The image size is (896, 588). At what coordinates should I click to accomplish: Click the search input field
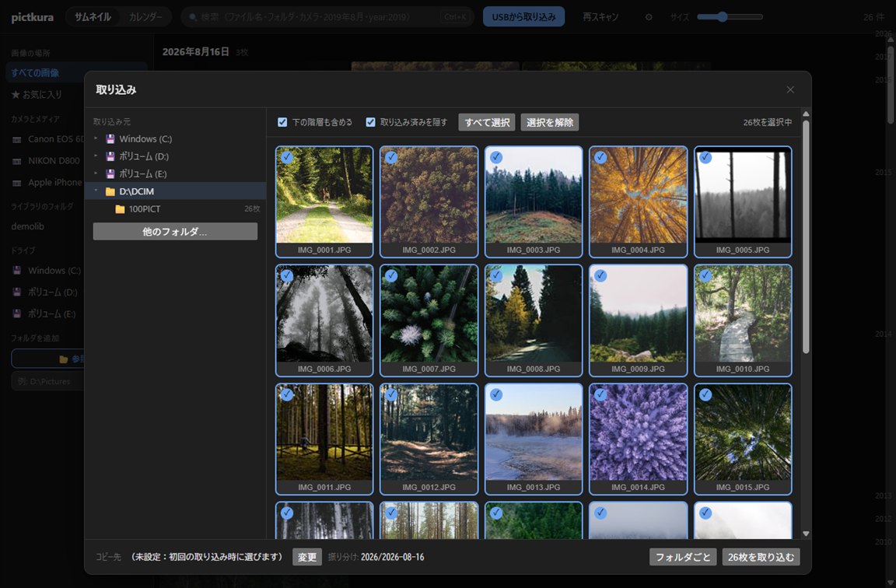click(327, 17)
